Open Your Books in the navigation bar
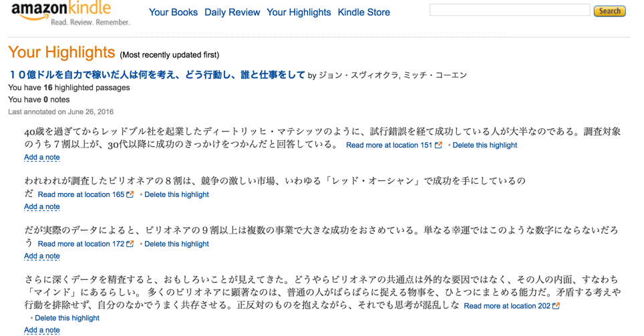 [173, 12]
